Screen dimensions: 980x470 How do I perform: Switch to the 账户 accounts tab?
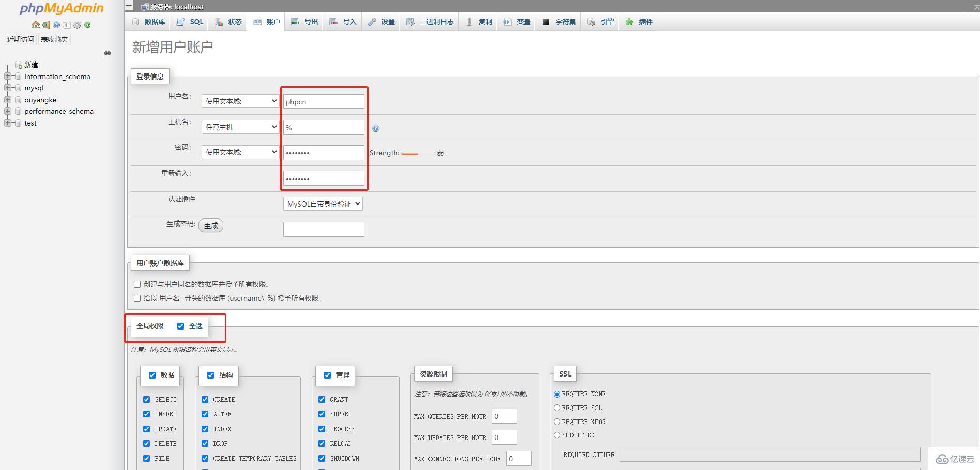[x=266, y=22]
